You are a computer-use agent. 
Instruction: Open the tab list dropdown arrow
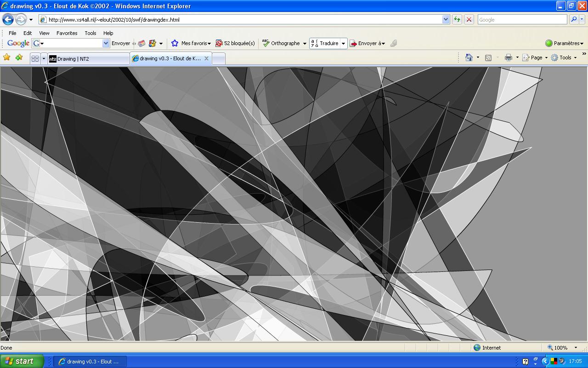click(x=44, y=58)
